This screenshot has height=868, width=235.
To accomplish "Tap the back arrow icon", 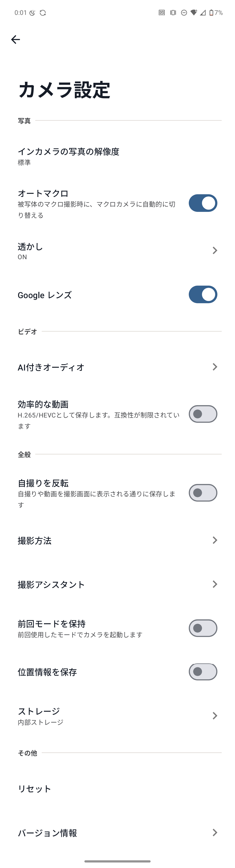I will coord(15,40).
